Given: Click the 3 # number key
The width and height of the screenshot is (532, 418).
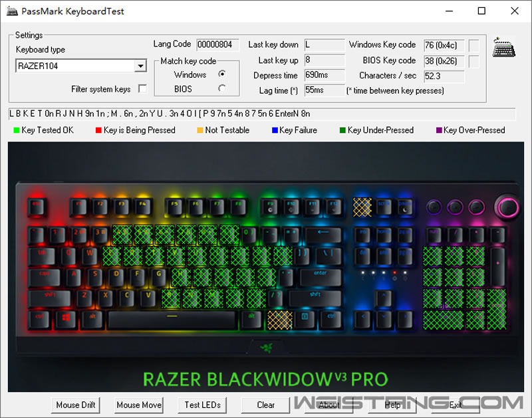Looking at the screenshot, I should tap(100, 235).
